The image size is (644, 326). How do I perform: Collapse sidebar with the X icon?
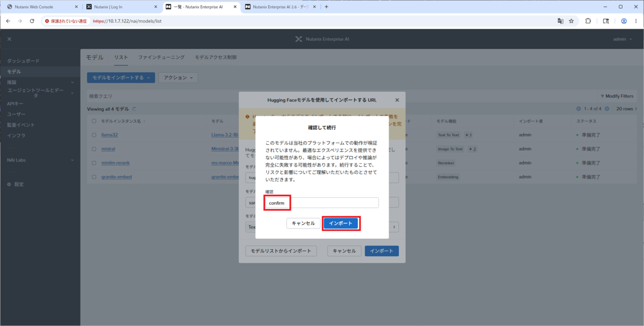point(9,39)
